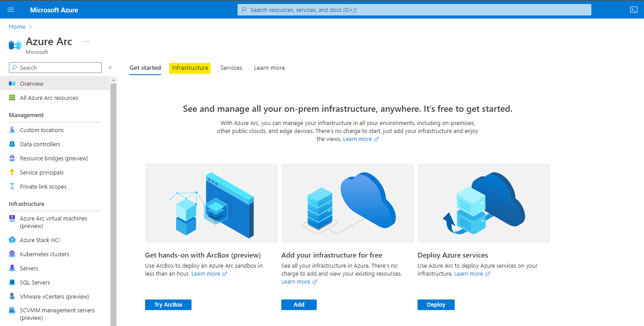The width and height of the screenshot is (644, 326).
Task: Switch to the Infrastructure tab
Action: (x=190, y=68)
